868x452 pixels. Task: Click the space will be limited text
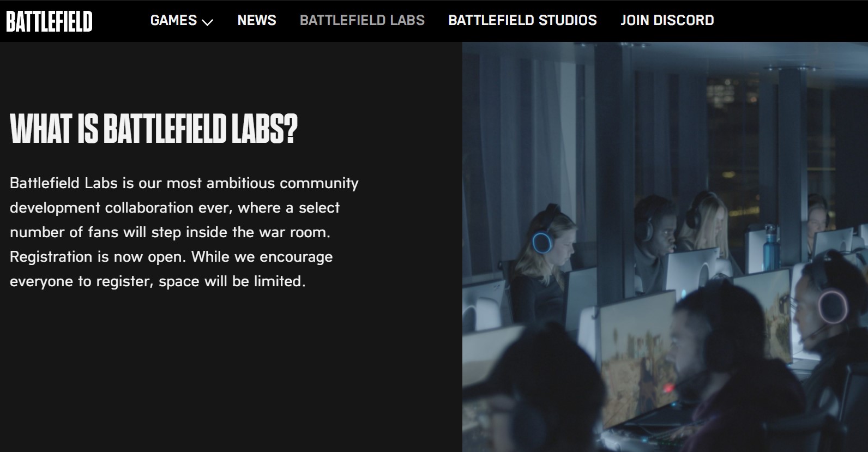[x=232, y=281]
